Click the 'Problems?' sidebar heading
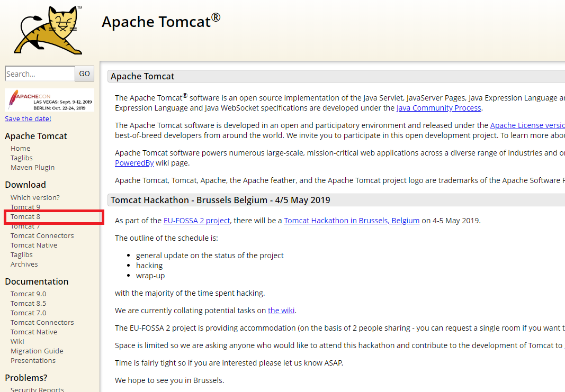Screen dimensions: 565x392 [x=26, y=378]
